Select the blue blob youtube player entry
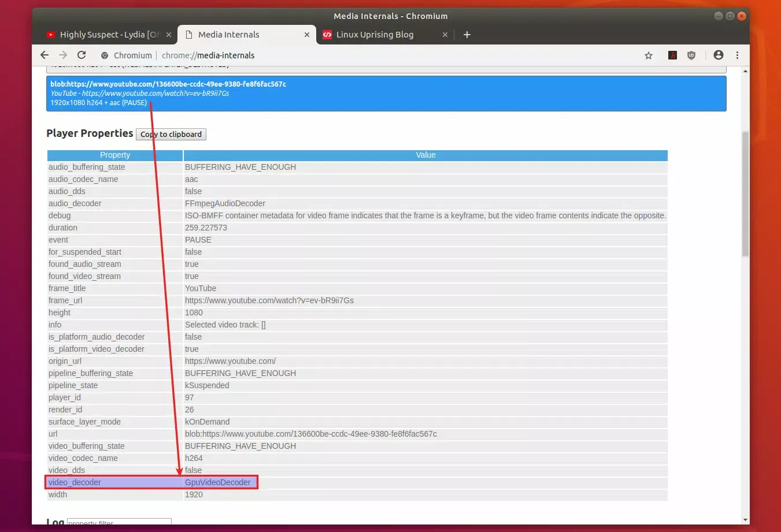This screenshot has width=781, height=532. click(386, 93)
